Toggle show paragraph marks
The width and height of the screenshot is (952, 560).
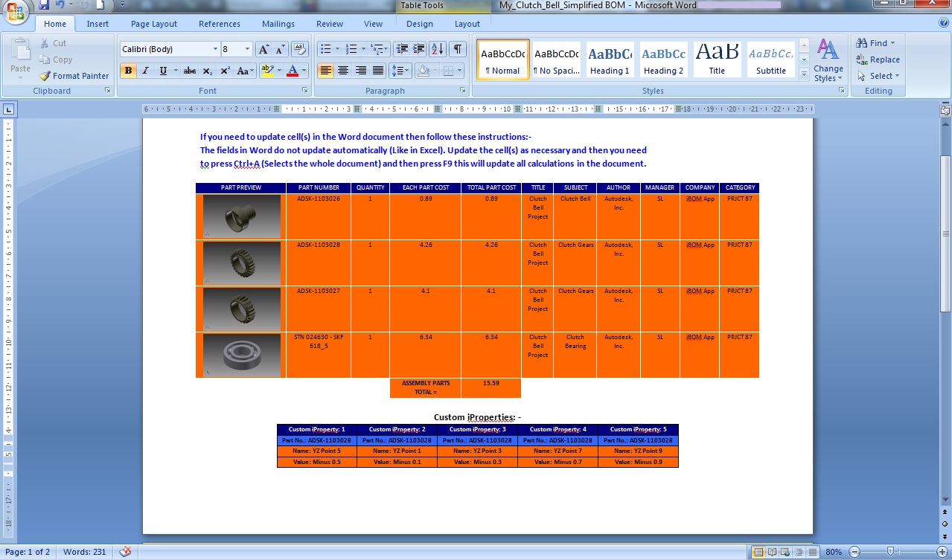click(x=457, y=49)
